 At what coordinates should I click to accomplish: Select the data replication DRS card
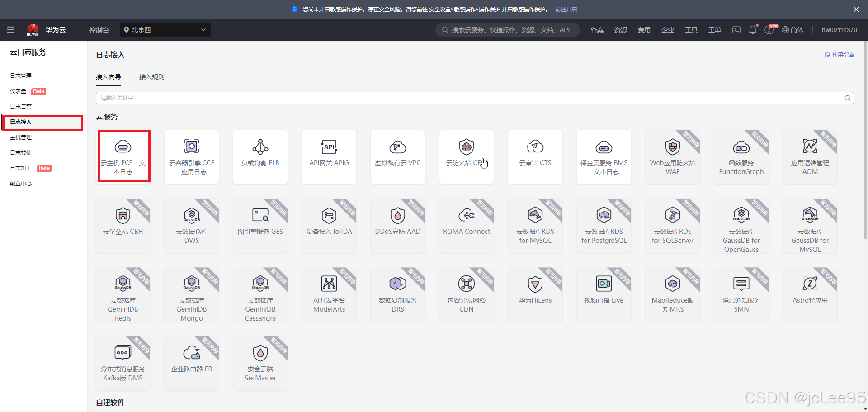pos(398,294)
